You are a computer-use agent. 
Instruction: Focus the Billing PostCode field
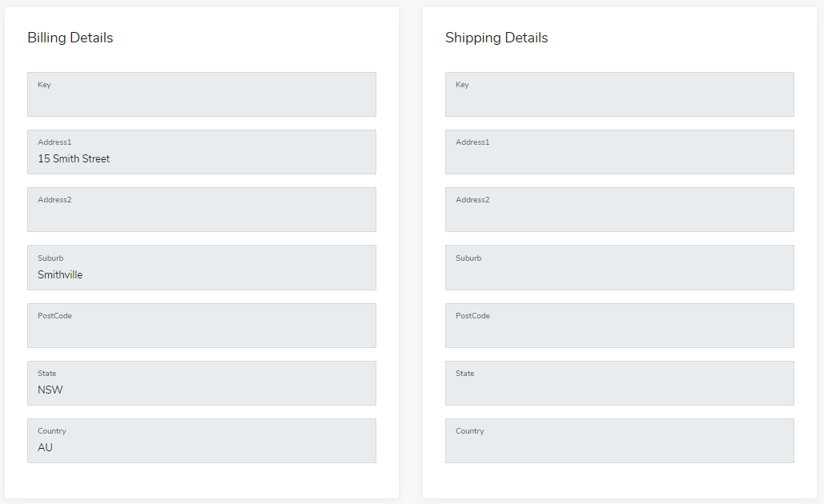point(202,326)
